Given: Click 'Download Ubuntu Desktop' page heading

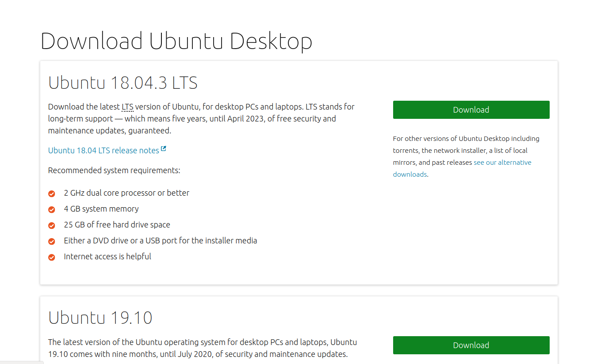Looking at the screenshot, I should pyautogui.click(x=176, y=41).
